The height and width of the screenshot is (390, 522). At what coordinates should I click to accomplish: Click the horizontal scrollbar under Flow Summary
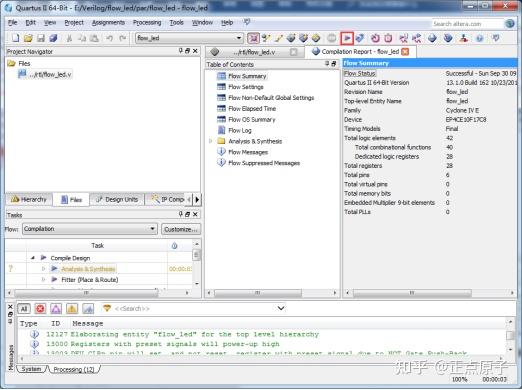coord(412,293)
